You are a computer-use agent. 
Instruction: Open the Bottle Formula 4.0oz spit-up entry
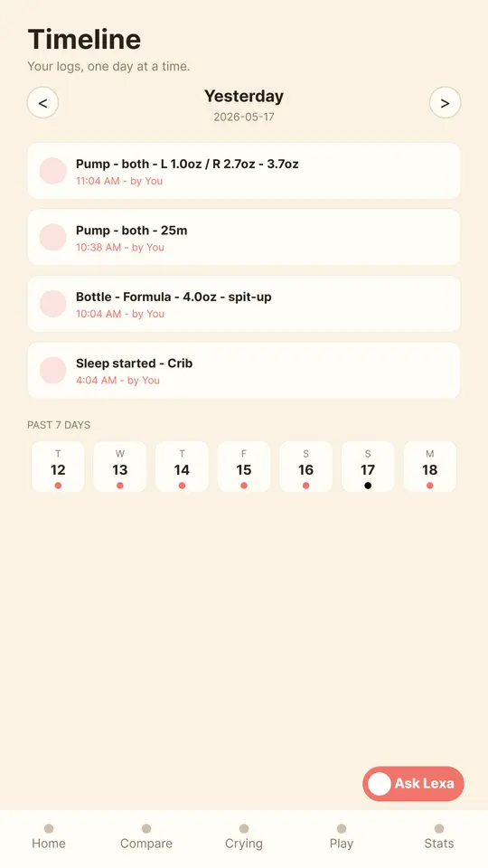coord(243,304)
